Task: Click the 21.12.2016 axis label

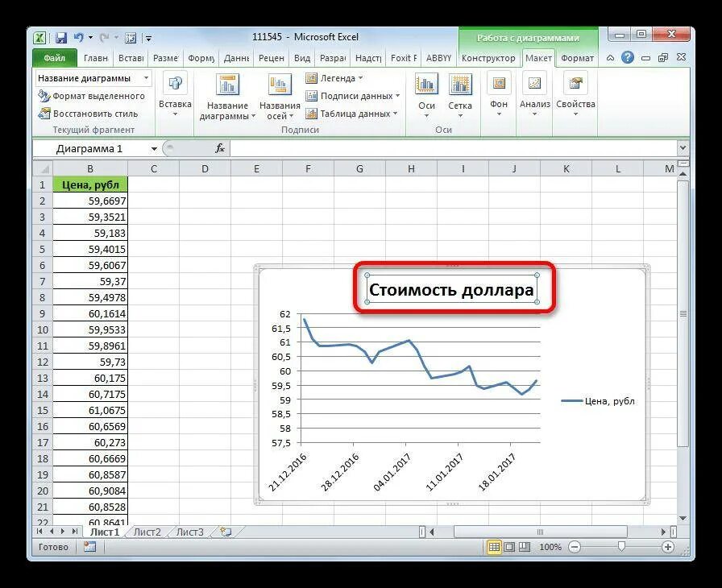Action: tap(288, 473)
